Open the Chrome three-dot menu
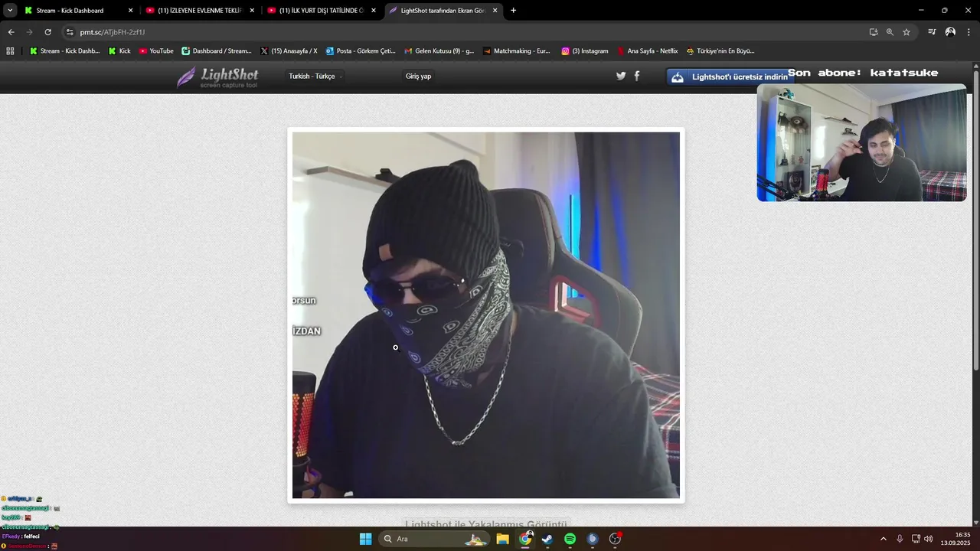980x551 pixels. click(969, 32)
